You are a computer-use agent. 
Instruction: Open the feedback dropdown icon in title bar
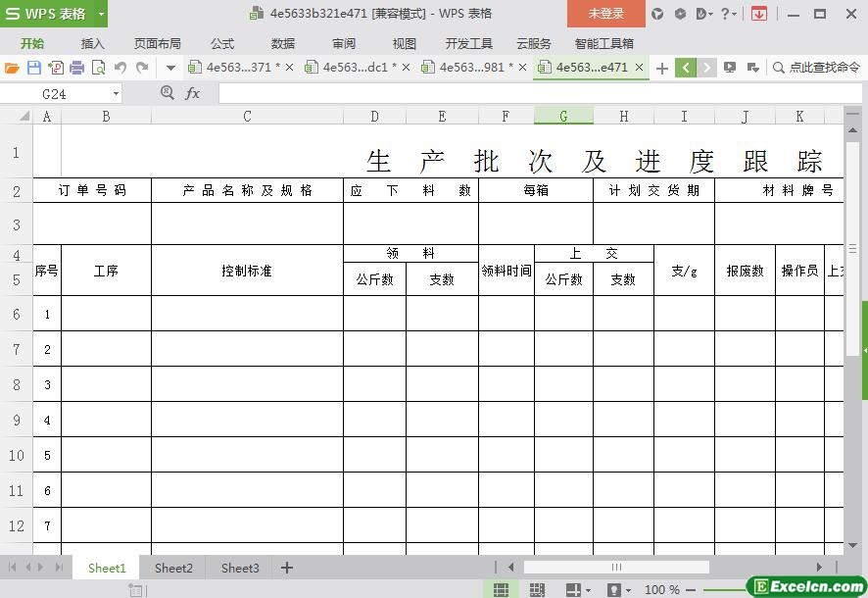(704, 14)
